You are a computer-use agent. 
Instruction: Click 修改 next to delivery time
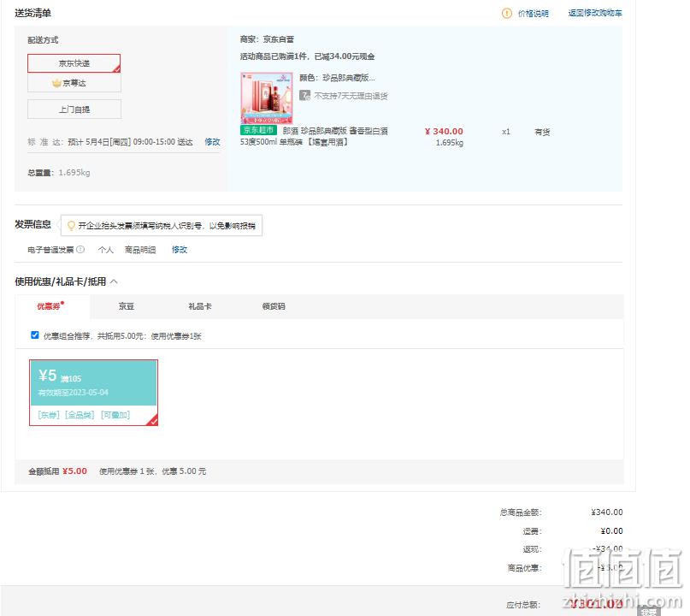(x=213, y=142)
